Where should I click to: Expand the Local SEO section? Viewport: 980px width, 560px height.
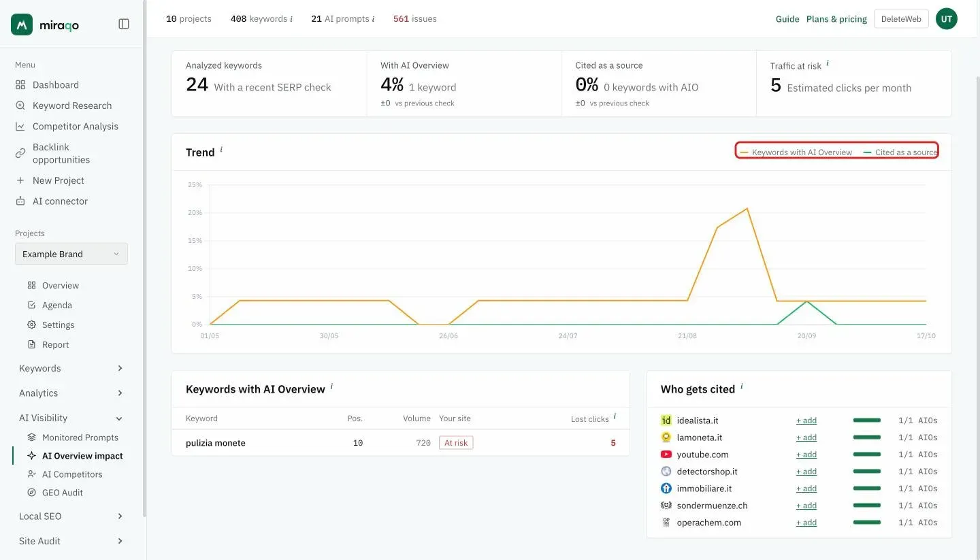click(71, 516)
